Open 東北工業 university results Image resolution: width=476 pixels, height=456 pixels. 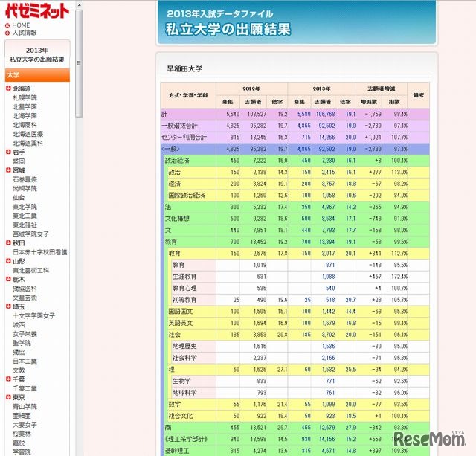(25, 216)
